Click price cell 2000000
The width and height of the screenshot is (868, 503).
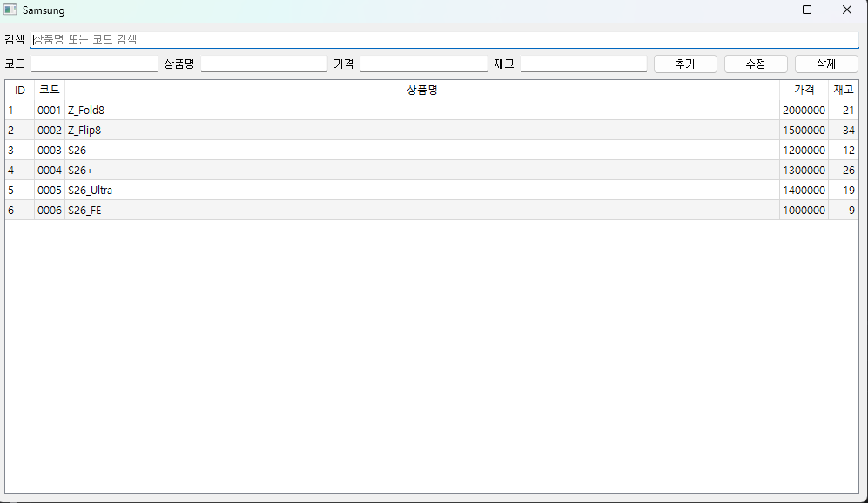[x=804, y=111]
